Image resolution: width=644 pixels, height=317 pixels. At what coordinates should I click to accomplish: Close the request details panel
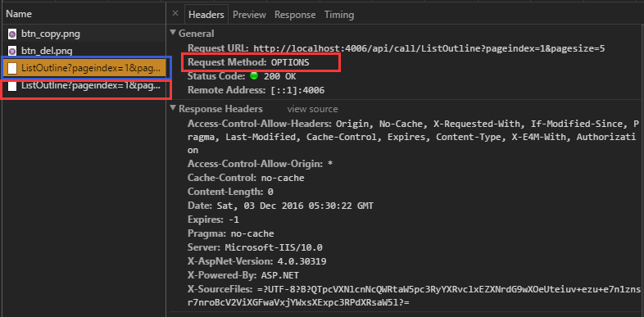[175, 14]
